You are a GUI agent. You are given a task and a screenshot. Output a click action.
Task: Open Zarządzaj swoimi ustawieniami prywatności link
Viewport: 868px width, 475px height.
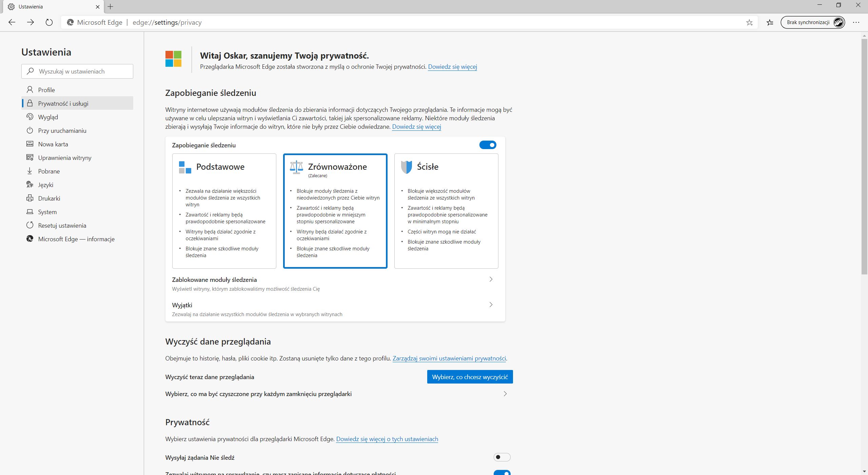pos(449,358)
